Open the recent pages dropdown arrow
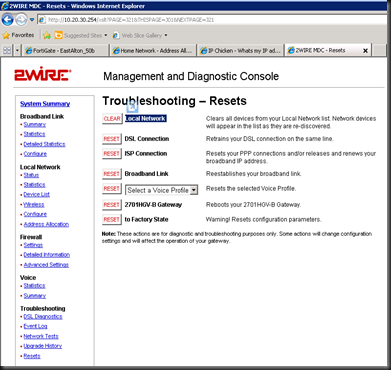This screenshot has width=391, height=370. (x=32, y=20)
